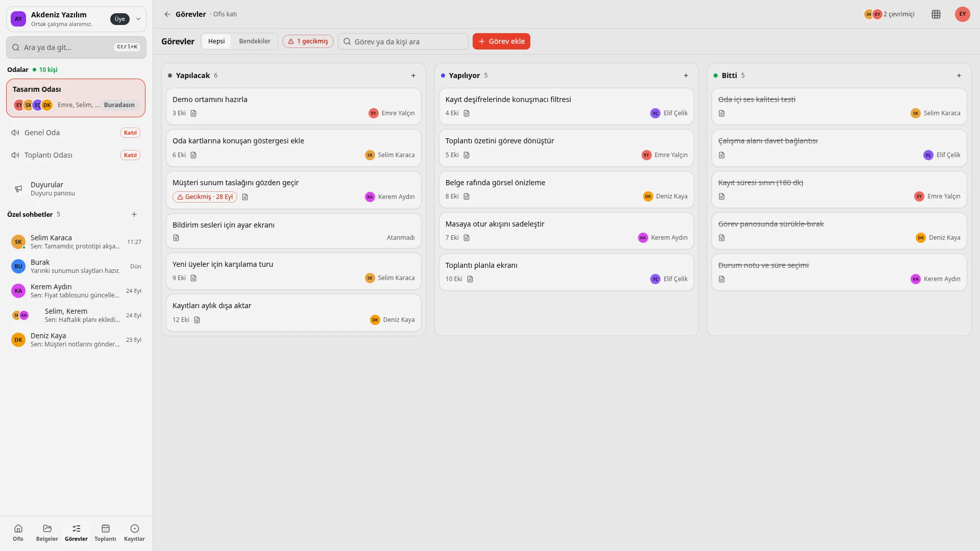
Task: Select the Hepsi filter tab
Action: (216, 41)
